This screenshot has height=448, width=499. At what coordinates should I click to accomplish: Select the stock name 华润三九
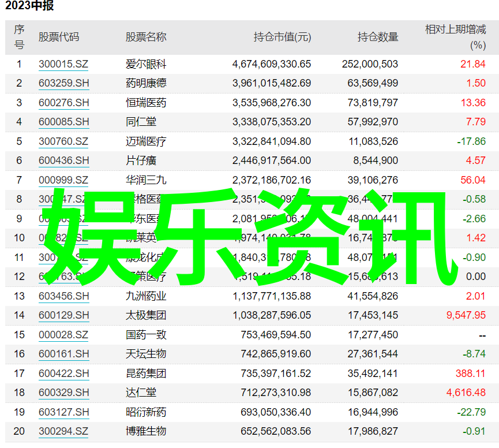tap(146, 180)
